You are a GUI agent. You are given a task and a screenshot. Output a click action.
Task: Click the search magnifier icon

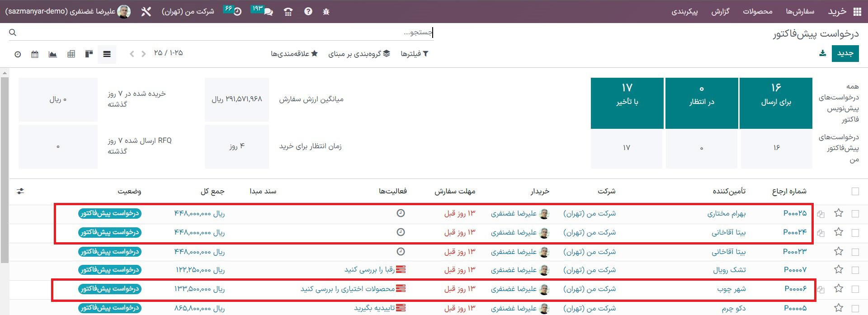point(13,33)
